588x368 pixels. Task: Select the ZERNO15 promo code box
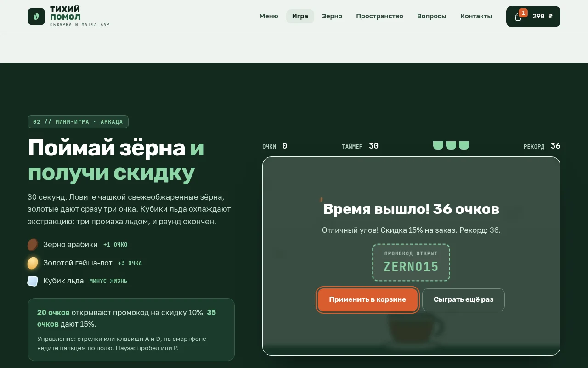click(x=411, y=262)
